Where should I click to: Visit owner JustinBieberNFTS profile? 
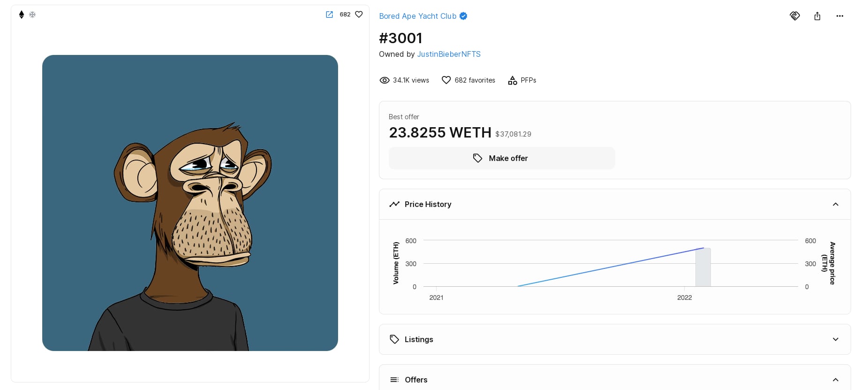click(449, 54)
